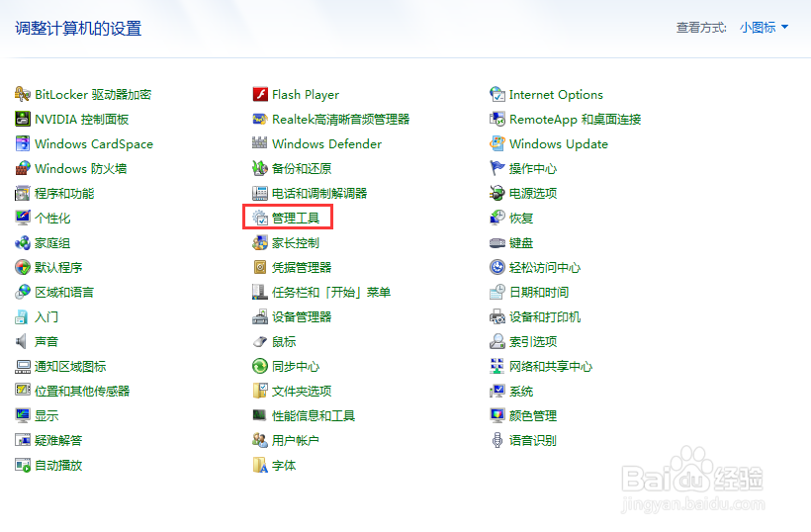Click the 家长控制 icon
This screenshot has width=811, height=532.
click(x=260, y=243)
